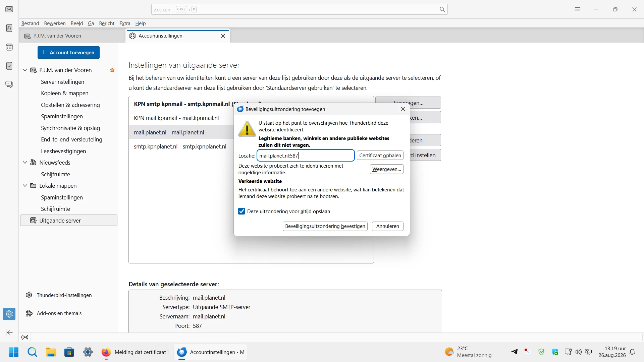Collapse the Lokale mappen tree

25,186
